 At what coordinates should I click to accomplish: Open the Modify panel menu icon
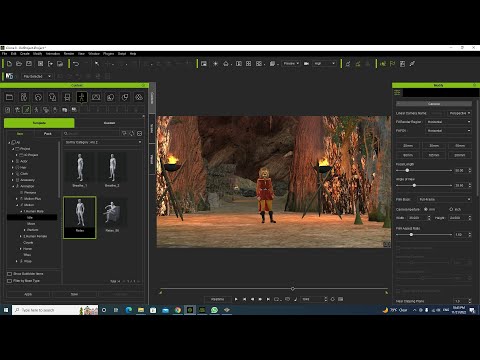[x=397, y=93]
